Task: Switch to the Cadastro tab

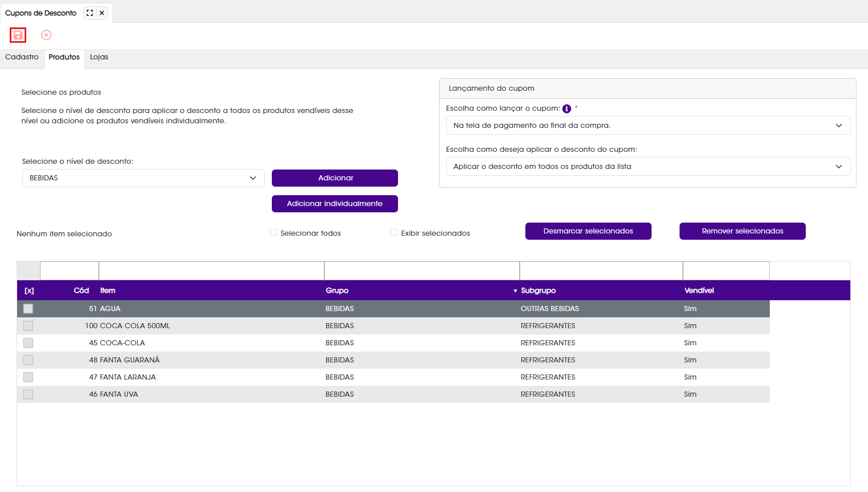Action: [22, 57]
